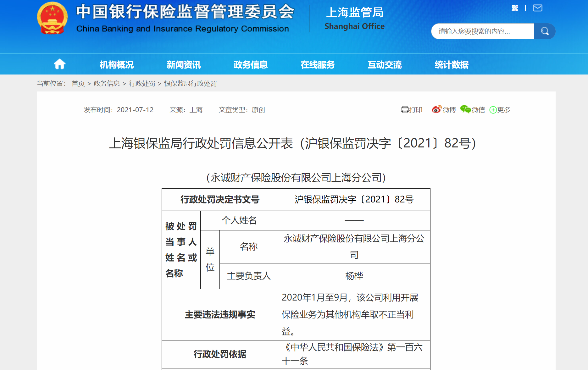Click the 主要负责人 table cell
The height and width of the screenshot is (370, 588).
(x=249, y=276)
